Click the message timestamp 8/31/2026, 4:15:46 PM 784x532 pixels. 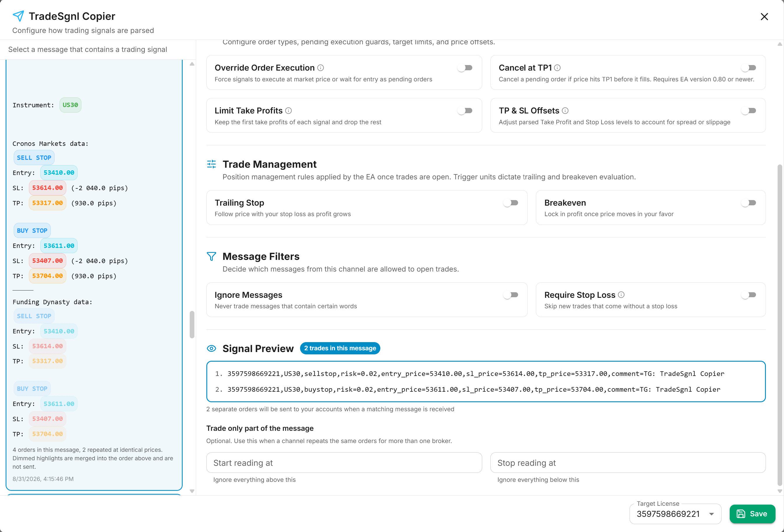(43, 479)
